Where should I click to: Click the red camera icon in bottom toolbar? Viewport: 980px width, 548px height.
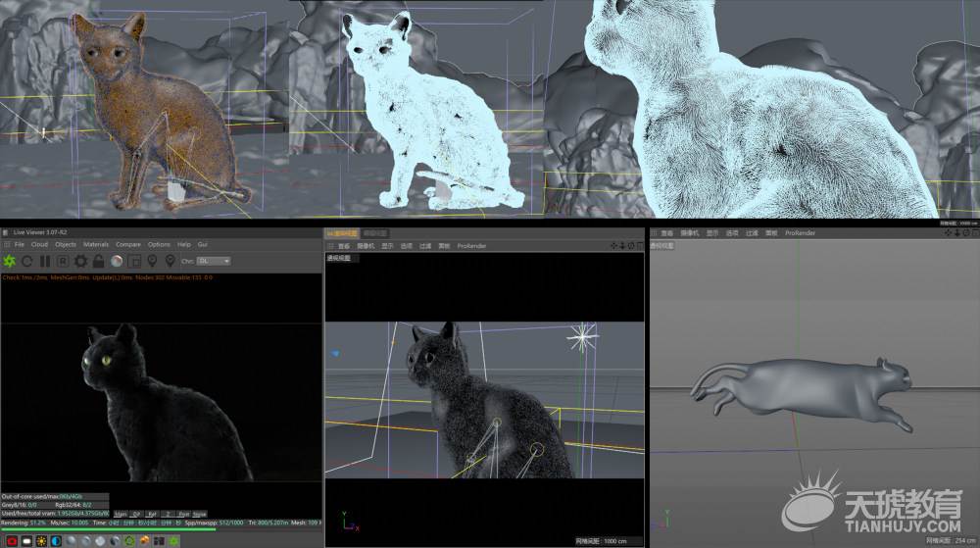click(11, 541)
